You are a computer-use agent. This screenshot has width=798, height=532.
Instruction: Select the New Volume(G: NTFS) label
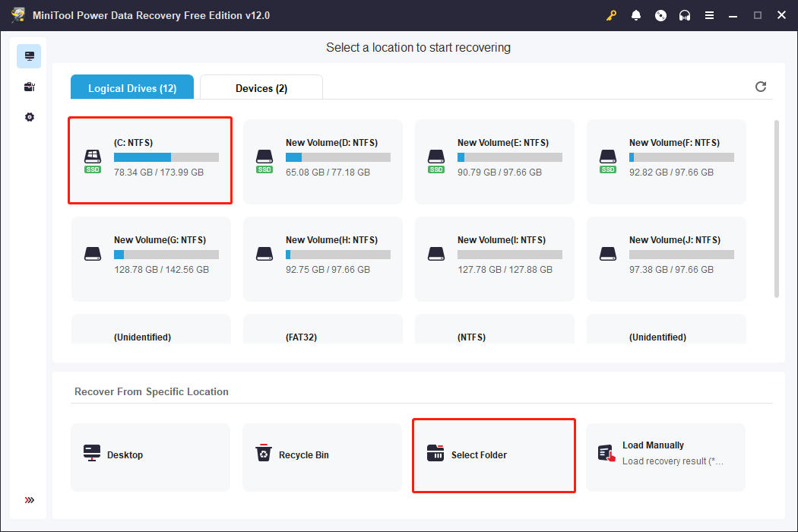tap(160, 240)
